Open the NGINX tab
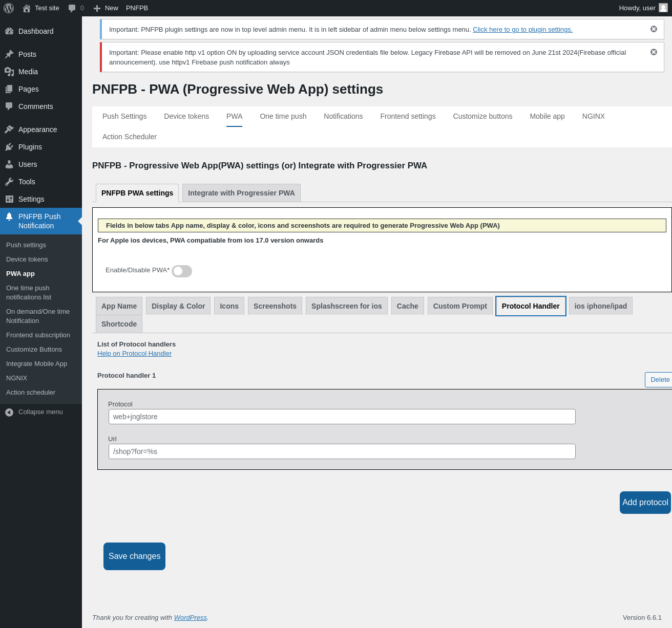 [x=594, y=116]
